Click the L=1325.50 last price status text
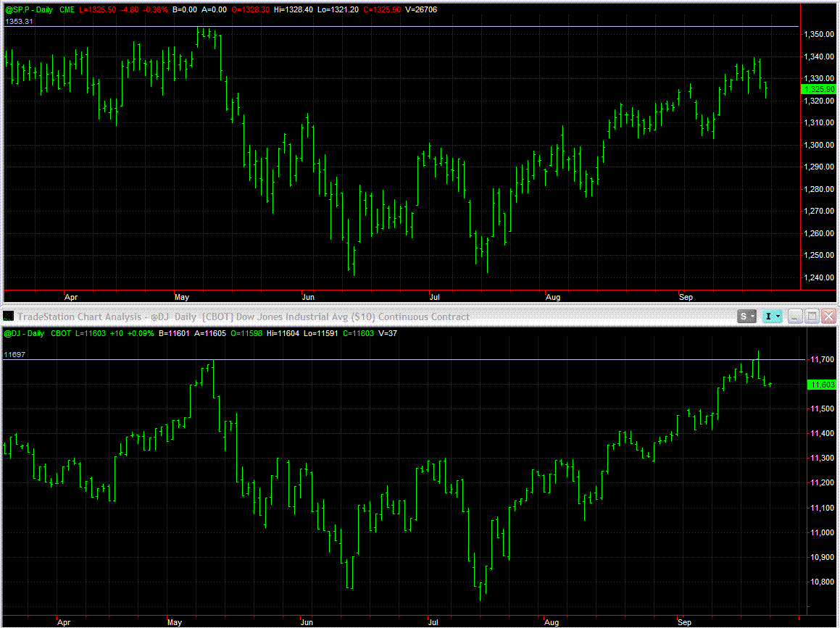The width and height of the screenshot is (840, 628). click(x=98, y=9)
